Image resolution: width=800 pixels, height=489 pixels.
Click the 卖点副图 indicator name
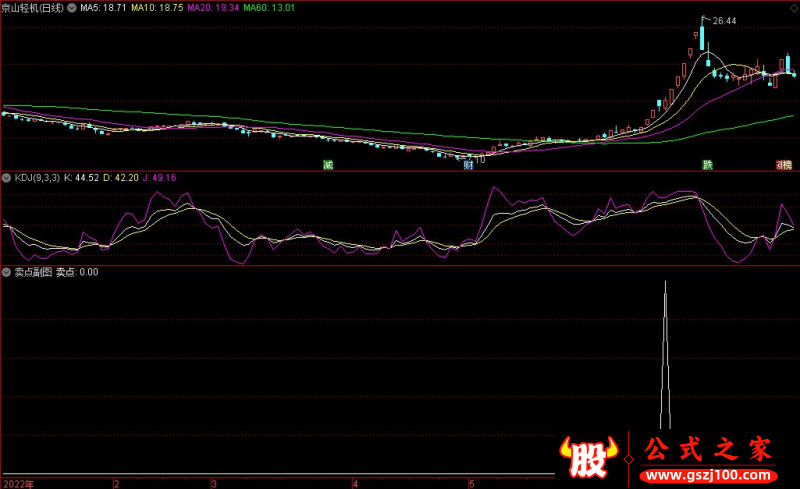point(33,272)
